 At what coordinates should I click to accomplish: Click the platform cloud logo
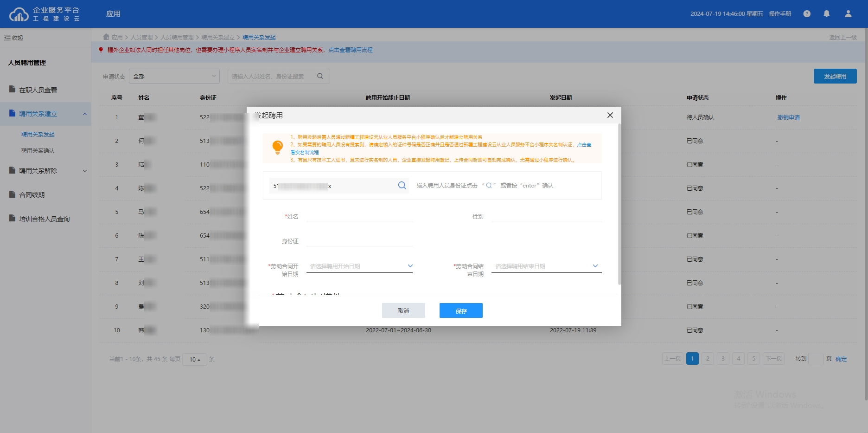tap(19, 14)
